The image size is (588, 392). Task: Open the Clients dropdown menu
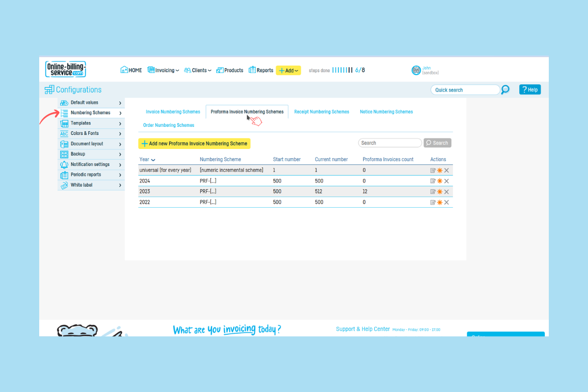coord(198,70)
